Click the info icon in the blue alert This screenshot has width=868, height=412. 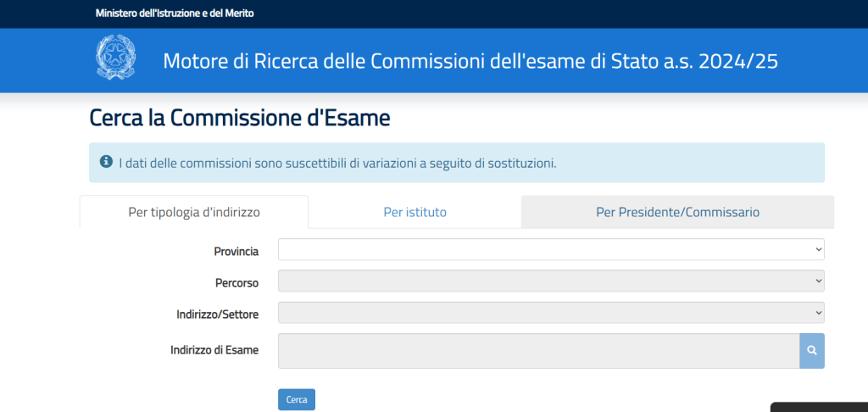tap(106, 161)
